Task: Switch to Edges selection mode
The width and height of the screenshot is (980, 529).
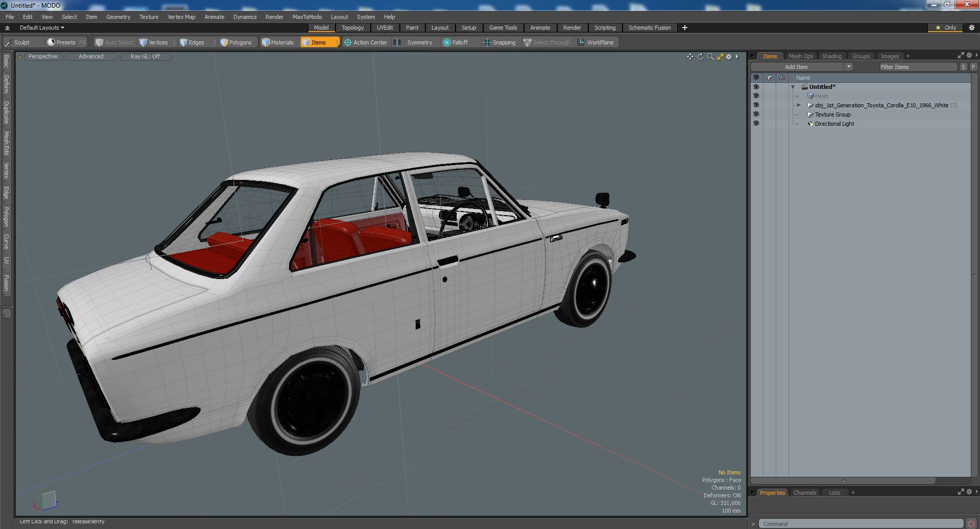Action: click(x=196, y=42)
